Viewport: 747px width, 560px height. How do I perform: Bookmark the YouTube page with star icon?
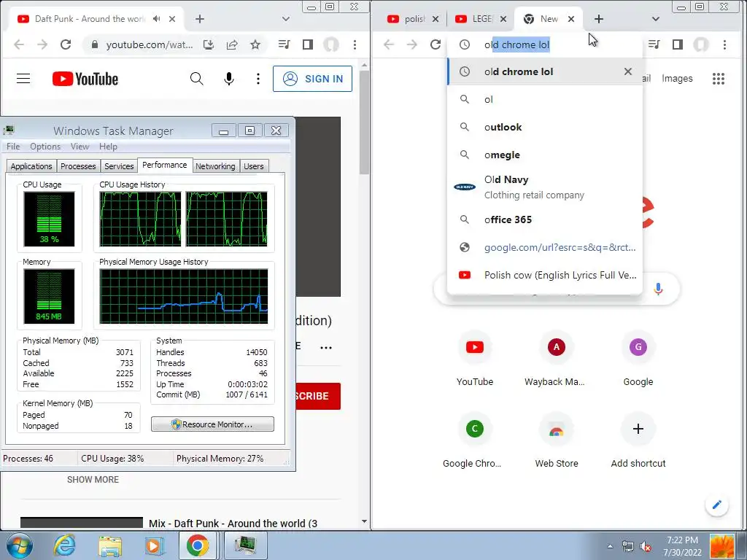coord(255,44)
